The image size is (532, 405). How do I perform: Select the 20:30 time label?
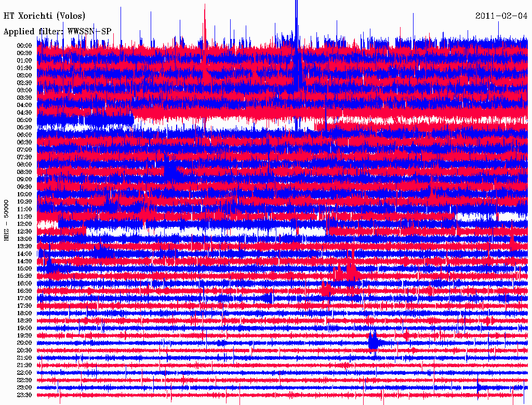coord(24,350)
